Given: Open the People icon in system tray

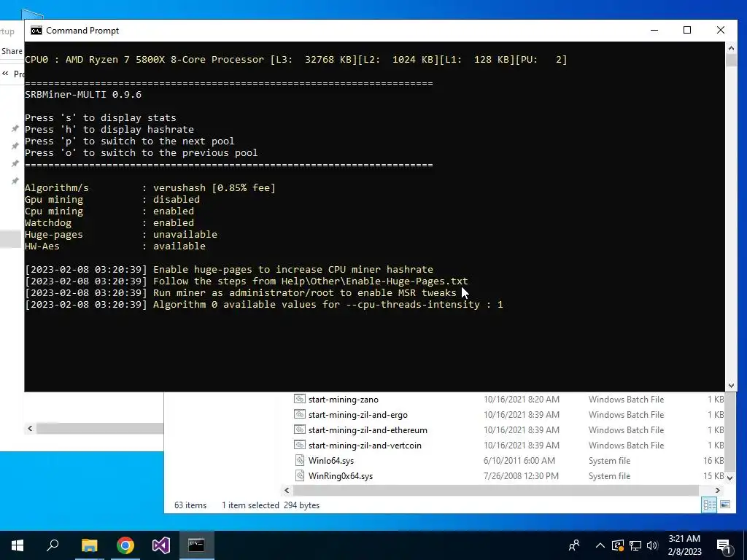Looking at the screenshot, I should pos(574,545).
